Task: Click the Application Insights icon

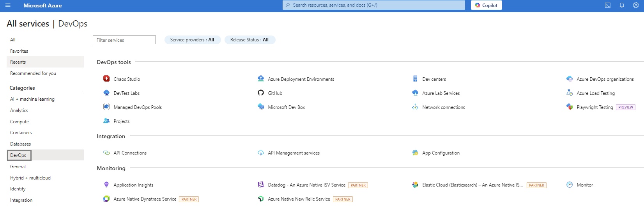Action: point(106,185)
